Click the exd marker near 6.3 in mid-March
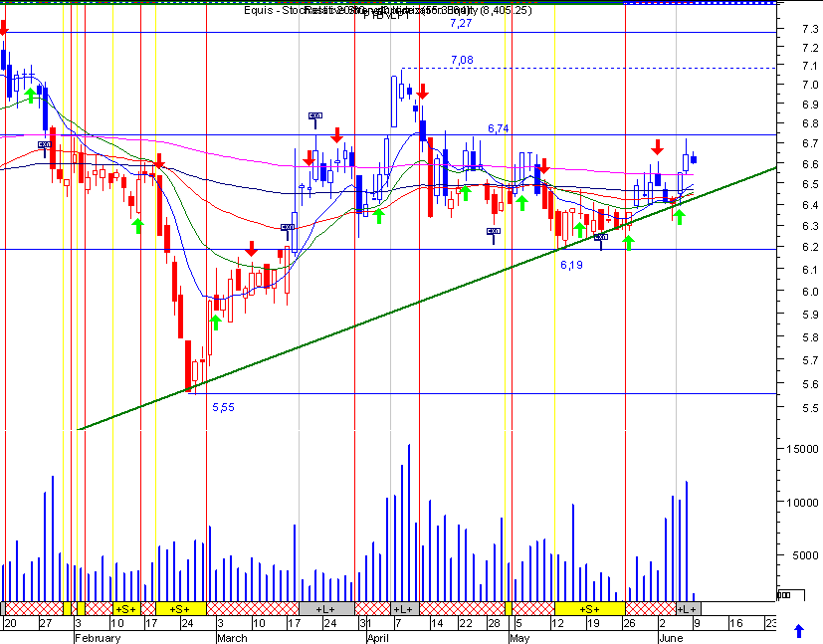Viewport: 823px width, 644px height. [x=288, y=230]
